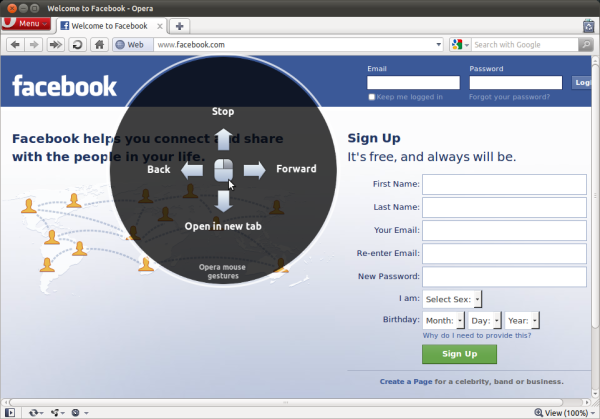The image size is (600, 419).
Task: Click the Last Name field
Action: 504,207
